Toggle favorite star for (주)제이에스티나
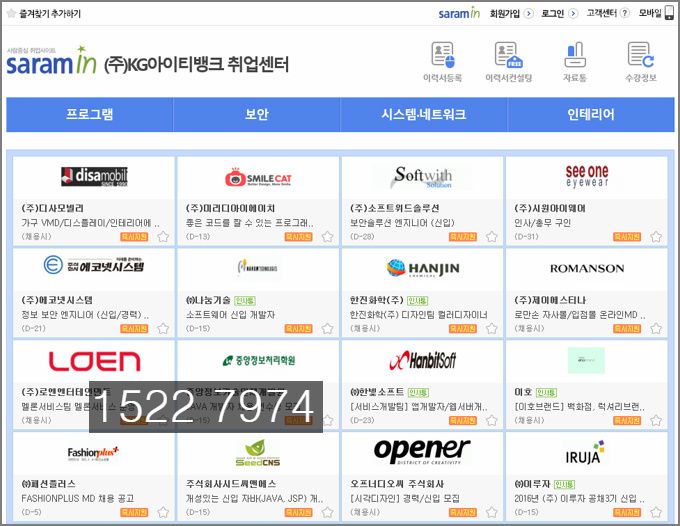This screenshot has width=680, height=526. click(x=656, y=329)
